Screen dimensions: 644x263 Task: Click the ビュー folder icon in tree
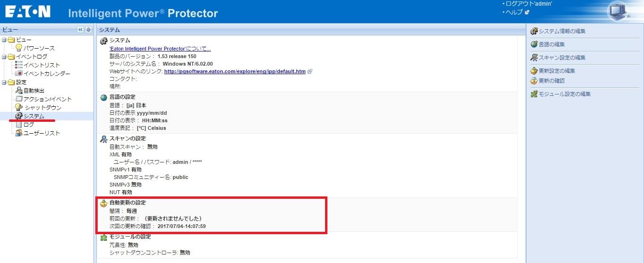[11, 40]
